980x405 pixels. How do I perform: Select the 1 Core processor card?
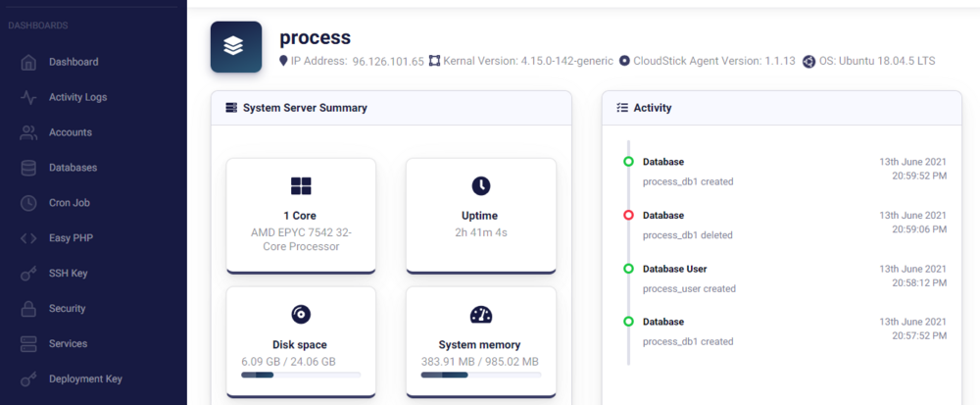point(300,215)
